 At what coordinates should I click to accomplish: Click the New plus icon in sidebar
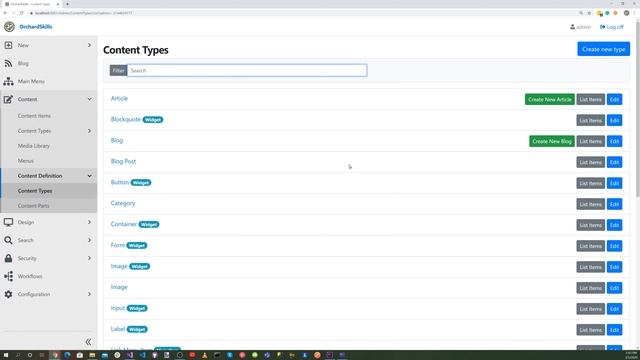(8, 45)
